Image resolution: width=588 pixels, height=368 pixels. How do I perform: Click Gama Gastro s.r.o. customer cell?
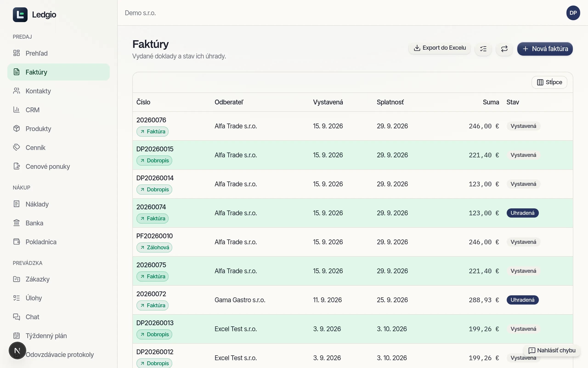coord(240,300)
